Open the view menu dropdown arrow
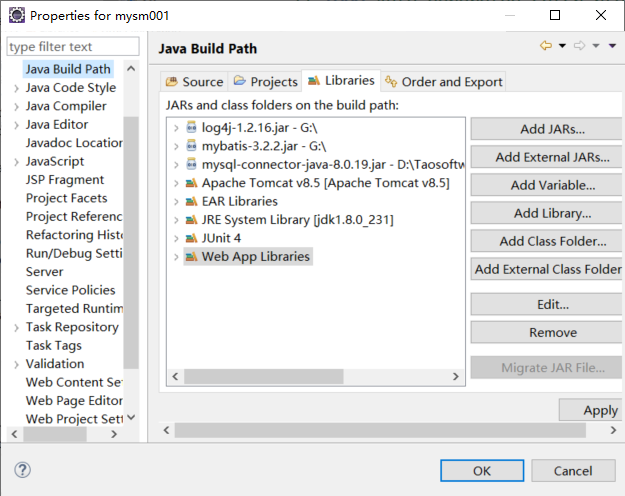This screenshot has width=625, height=496. tap(612, 46)
